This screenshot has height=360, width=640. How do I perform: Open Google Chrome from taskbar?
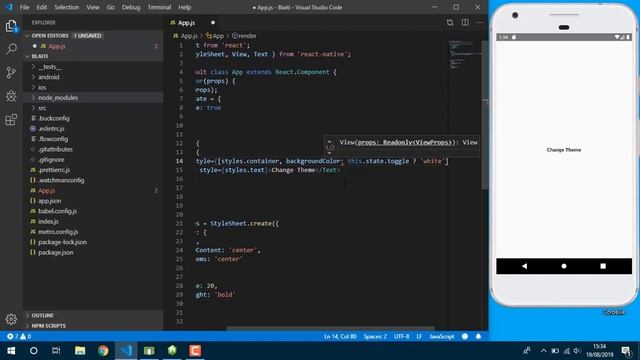pos(103,351)
